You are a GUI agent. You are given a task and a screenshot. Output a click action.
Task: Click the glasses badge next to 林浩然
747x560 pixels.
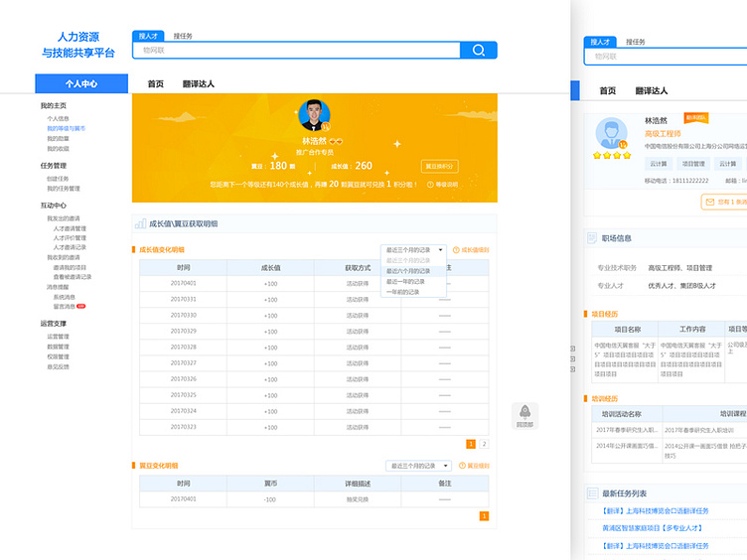336,141
